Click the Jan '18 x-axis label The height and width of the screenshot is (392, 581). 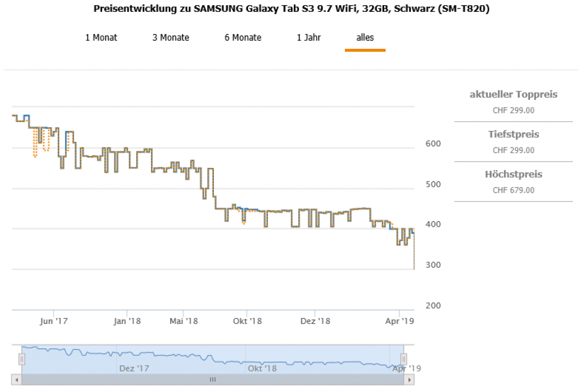[x=127, y=321]
